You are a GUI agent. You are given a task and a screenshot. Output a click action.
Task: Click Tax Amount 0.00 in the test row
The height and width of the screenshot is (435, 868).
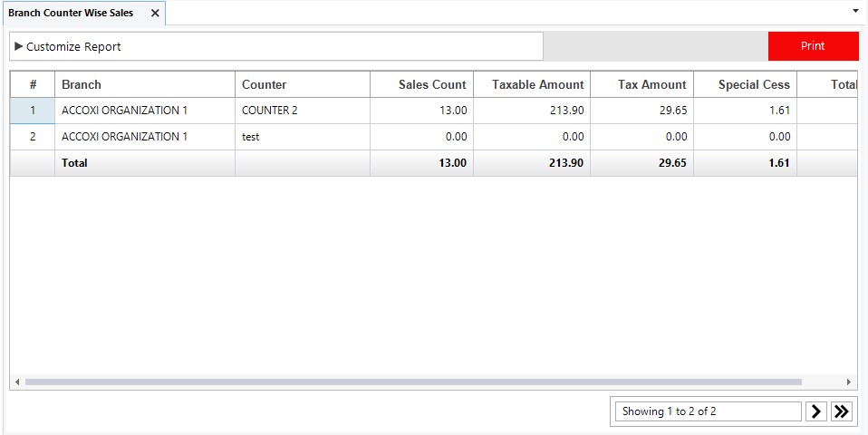[x=642, y=137]
